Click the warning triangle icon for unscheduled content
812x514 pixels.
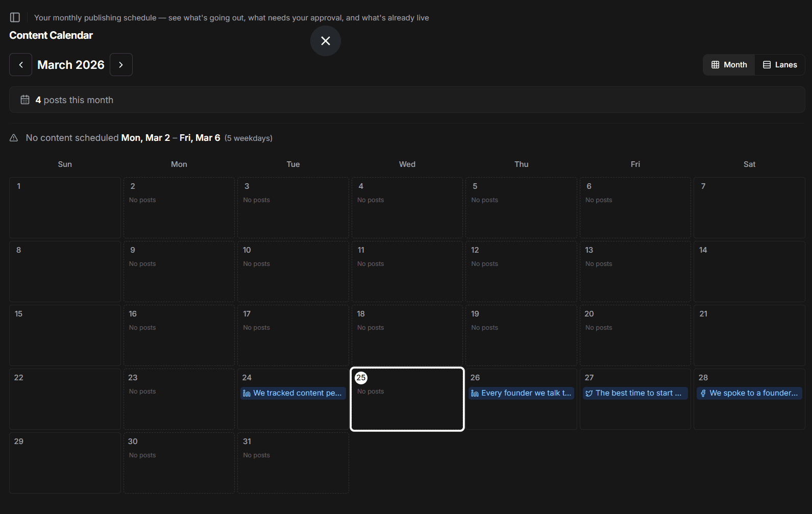[14, 138]
